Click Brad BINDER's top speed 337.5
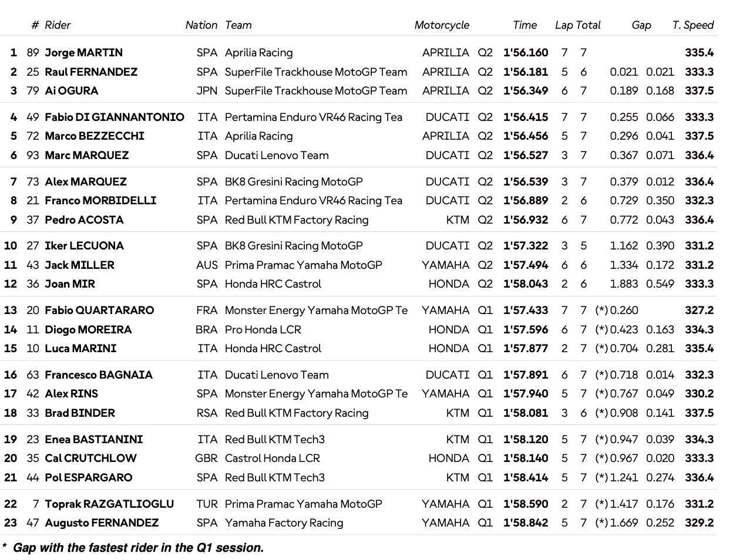 pos(699,413)
